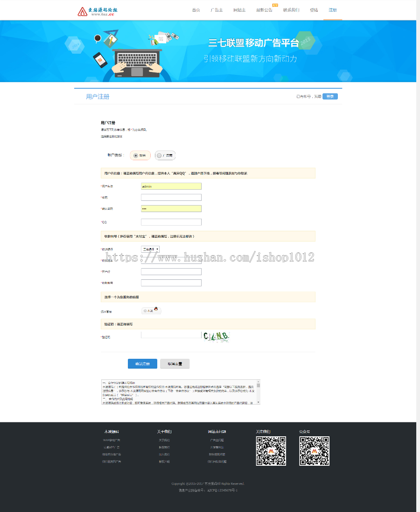Screen dimensions: 420x512
Task: Open the 关于我们 footer link
Action: coord(164,440)
